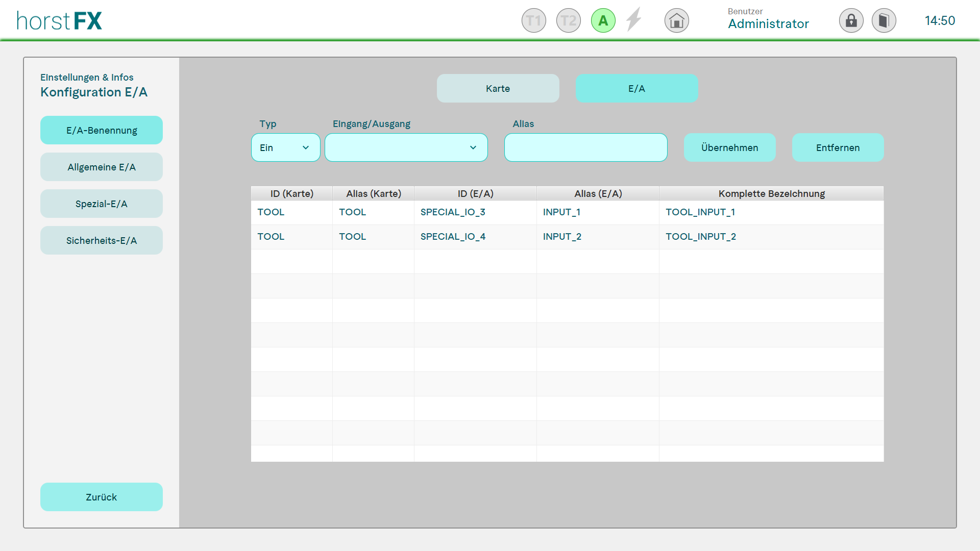The width and height of the screenshot is (980, 551).
Task: Go to the home screen icon
Action: click(676, 21)
